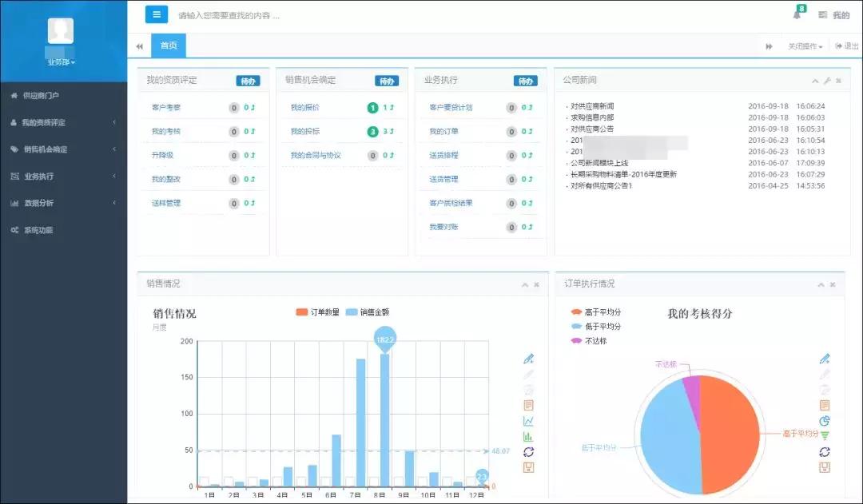Switch sales chart to bar view icon
The height and width of the screenshot is (504, 863).
[x=528, y=437]
